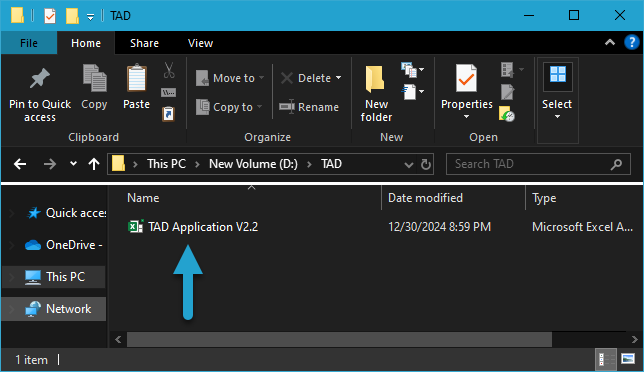Expand the address bar history dropdown
Viewport: 644px width, 372px height.
pos(409,165)
